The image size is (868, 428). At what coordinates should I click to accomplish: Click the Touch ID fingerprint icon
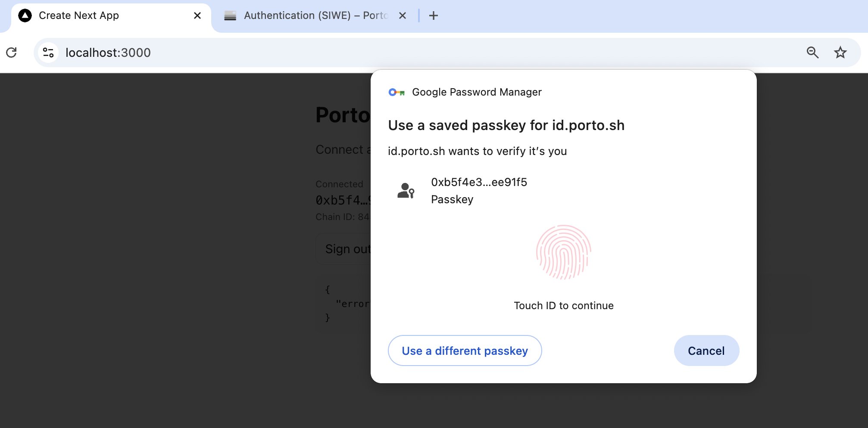tap(563, 252)
